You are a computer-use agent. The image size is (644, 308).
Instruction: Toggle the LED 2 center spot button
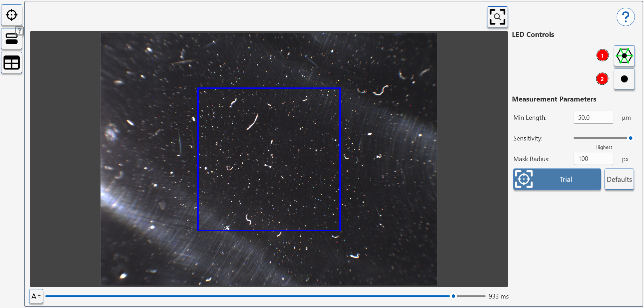[624, 79]
